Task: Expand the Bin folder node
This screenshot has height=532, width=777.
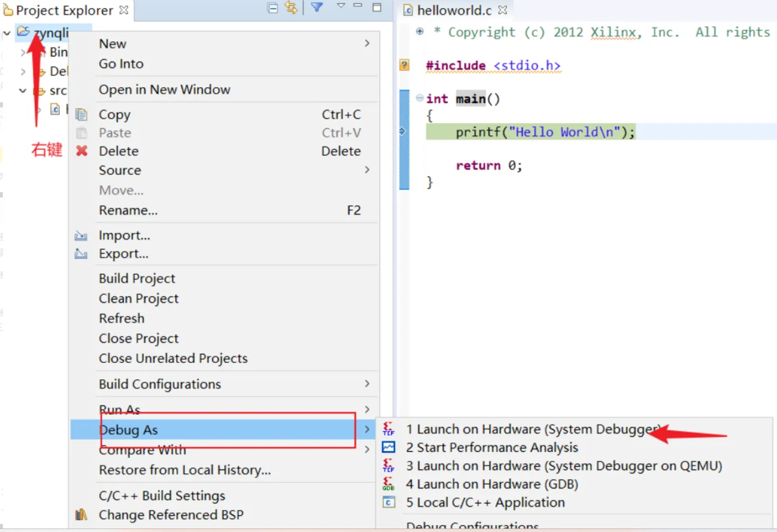Action: pyautogui.click(x=23, y=52)
